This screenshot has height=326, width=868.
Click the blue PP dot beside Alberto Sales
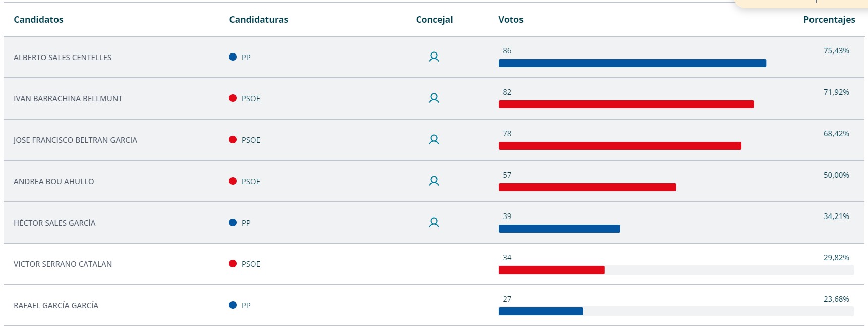(233, 57)
